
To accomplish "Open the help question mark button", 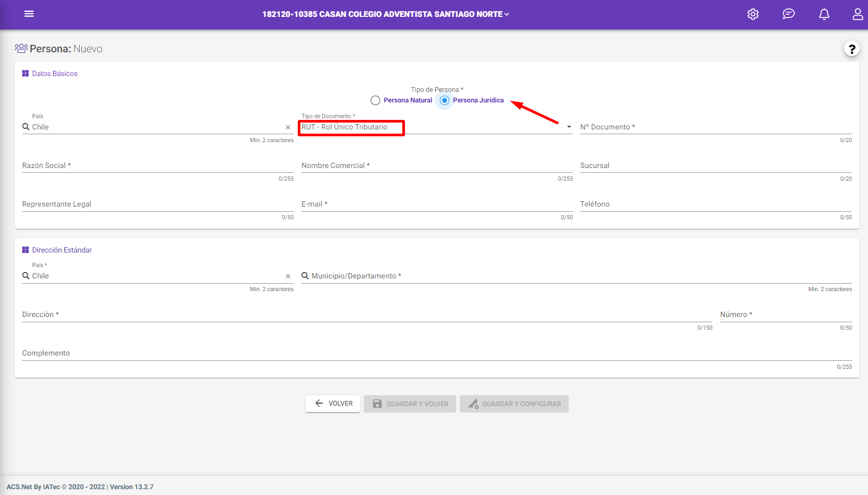I will click(x=851, y=49).
